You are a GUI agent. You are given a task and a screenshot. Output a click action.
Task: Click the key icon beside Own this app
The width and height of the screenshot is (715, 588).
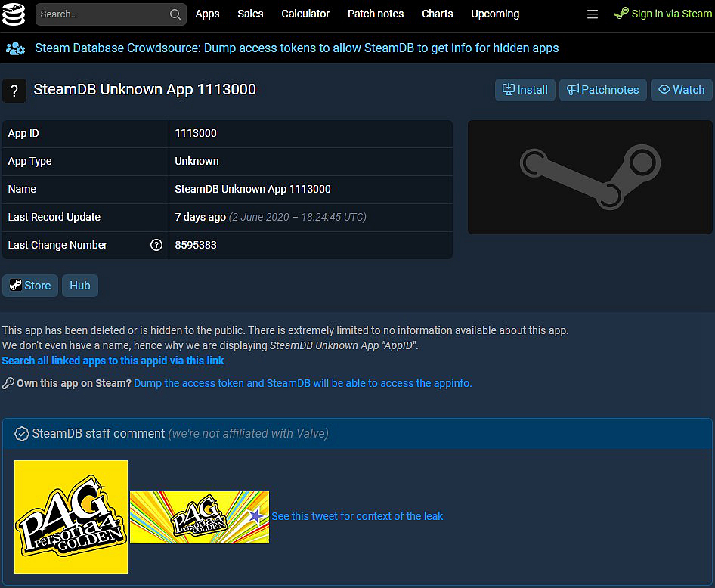coord(8,384)
